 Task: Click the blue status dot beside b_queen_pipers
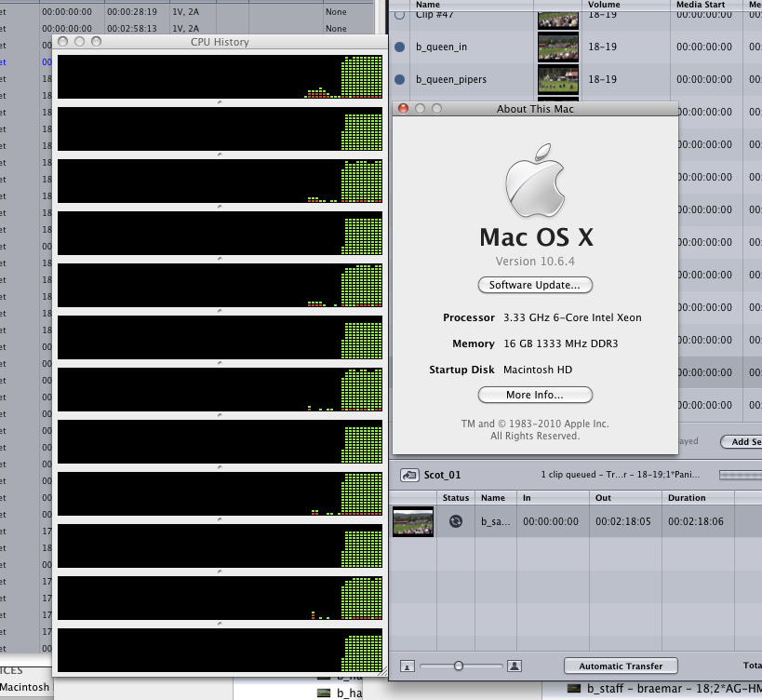(399, 79)
